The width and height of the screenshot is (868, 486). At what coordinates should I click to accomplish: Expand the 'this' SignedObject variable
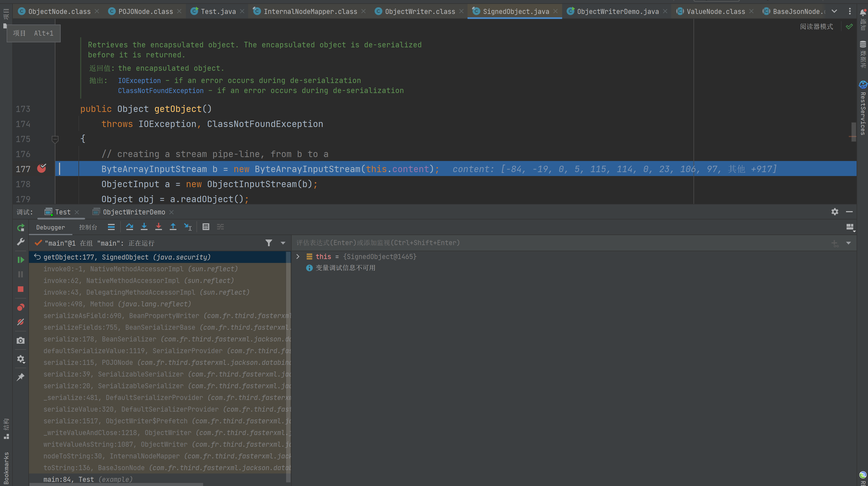click(x=298, y=257)
